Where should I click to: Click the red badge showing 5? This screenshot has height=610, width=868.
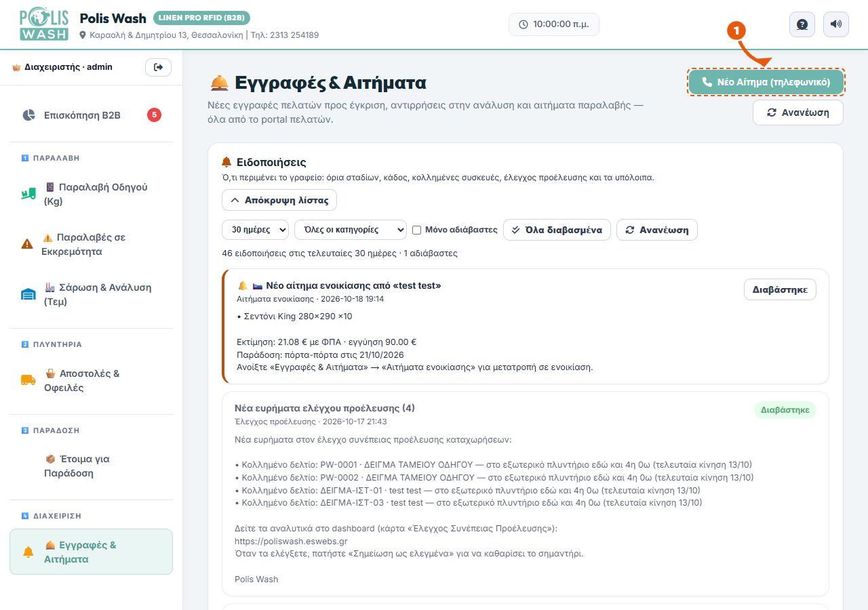pyautogui.click(x=155, y=115)
